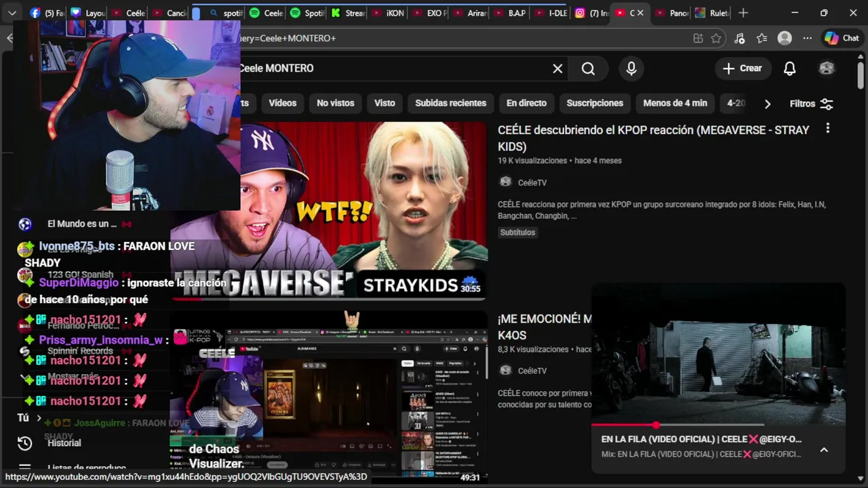Add page to favorites star icon
Screen dimensions: 868x488
(x=716, y=39)
